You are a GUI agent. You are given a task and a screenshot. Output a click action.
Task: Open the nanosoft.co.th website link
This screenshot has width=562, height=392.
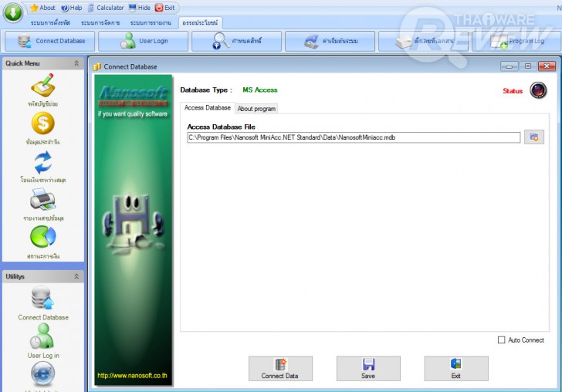(x=132, y=376)
